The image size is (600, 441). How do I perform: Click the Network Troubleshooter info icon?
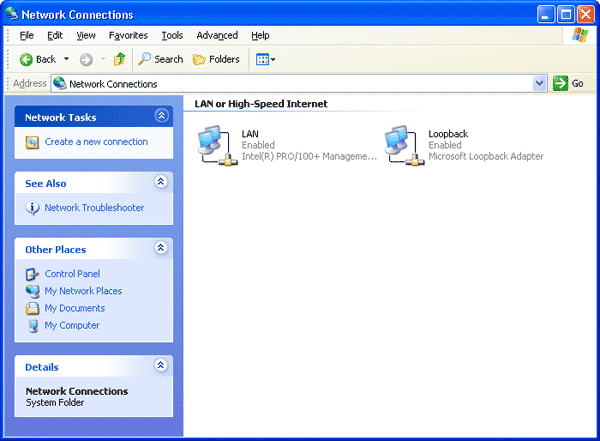(32, 208)
